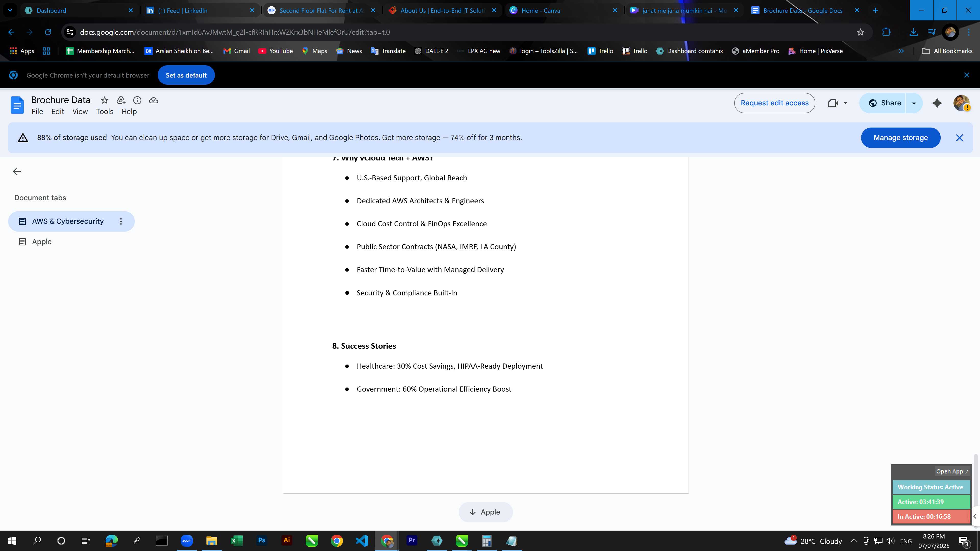
Task: Open Excel from the taskbar
Action: (x=237, y=540)
